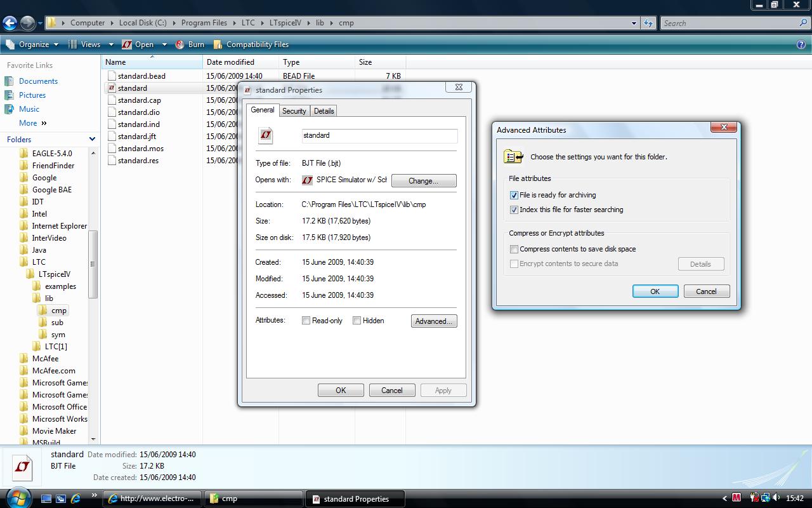812x508 pixels.
Task: Launch Internet Explorer from quick launch
Action: pos(75,499)
